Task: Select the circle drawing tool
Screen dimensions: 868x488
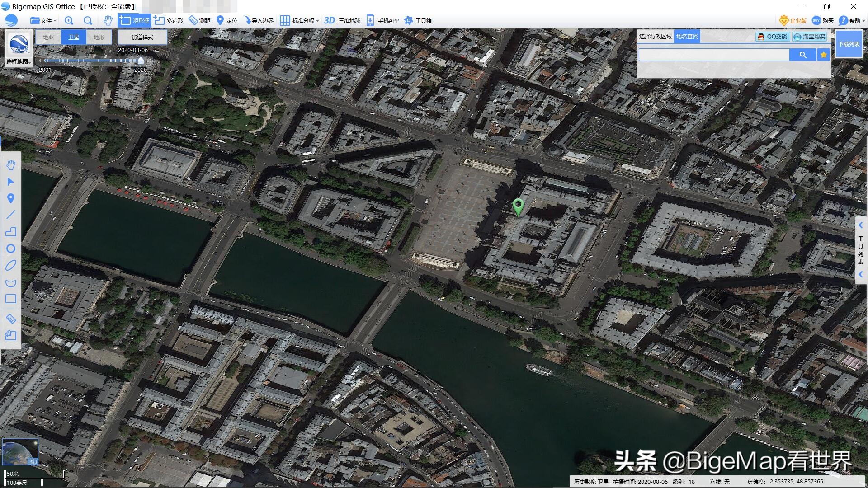Action: coord(11,249)
